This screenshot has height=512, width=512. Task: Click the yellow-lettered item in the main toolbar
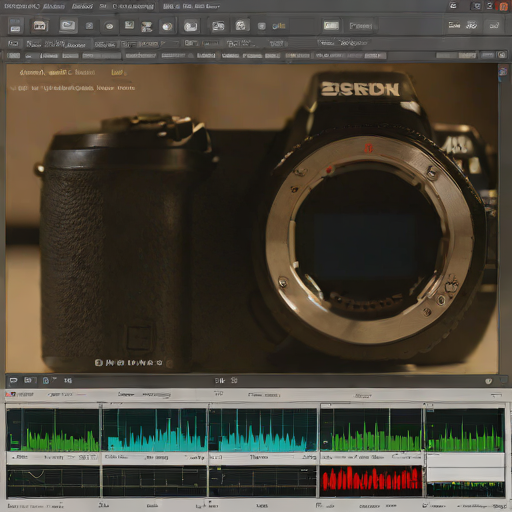[279, 26]
